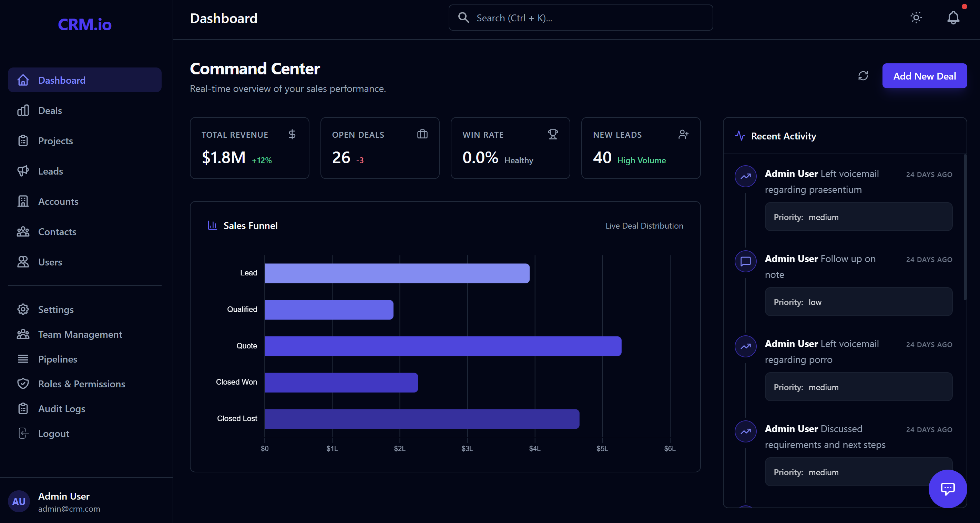Click the Closed Won funnel bar
The height and width of the screenshot is (523, 980).
tap(341, 383)
